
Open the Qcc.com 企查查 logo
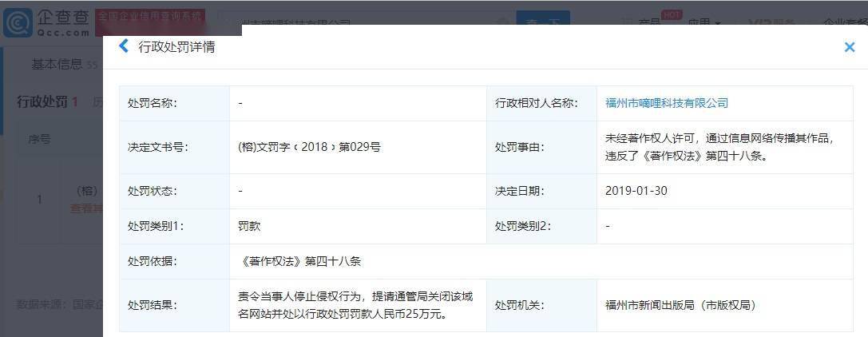(x=46, y=22)
